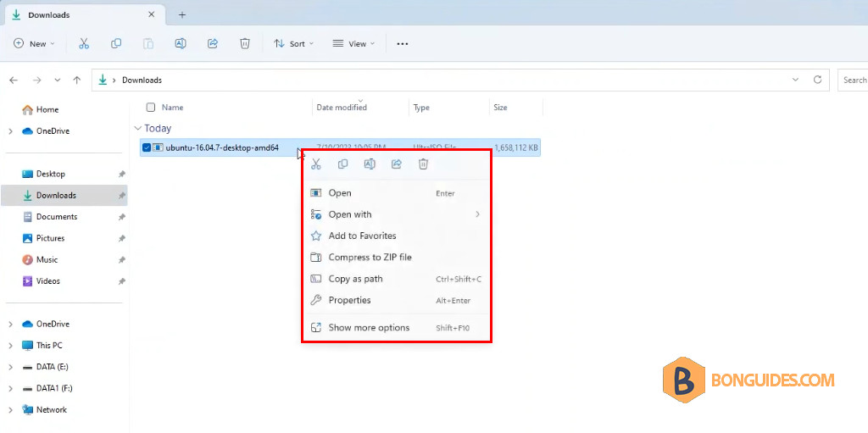Go back with the left arrow button
The height and width of the screenshot is (433, 868).
tap(14, 80)
